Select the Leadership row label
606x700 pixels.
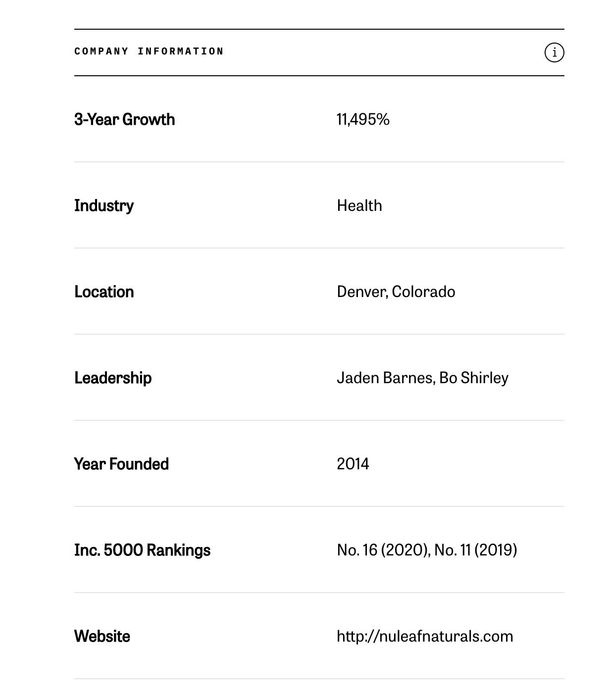(113, 378)
